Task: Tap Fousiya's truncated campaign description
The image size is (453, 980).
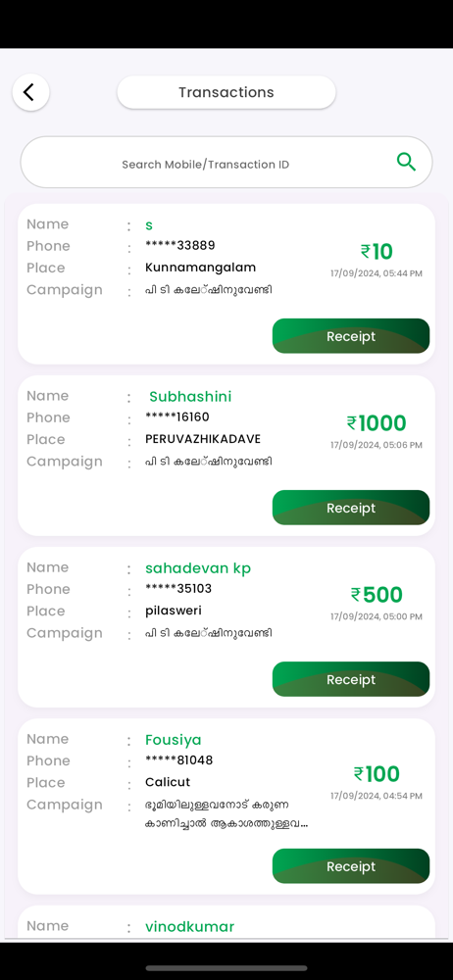Action: (226, 813)
